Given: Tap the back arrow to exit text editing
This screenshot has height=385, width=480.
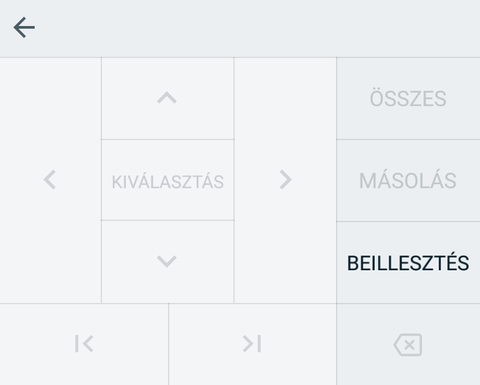Looking at the screenshot, I should pos(24,27).
